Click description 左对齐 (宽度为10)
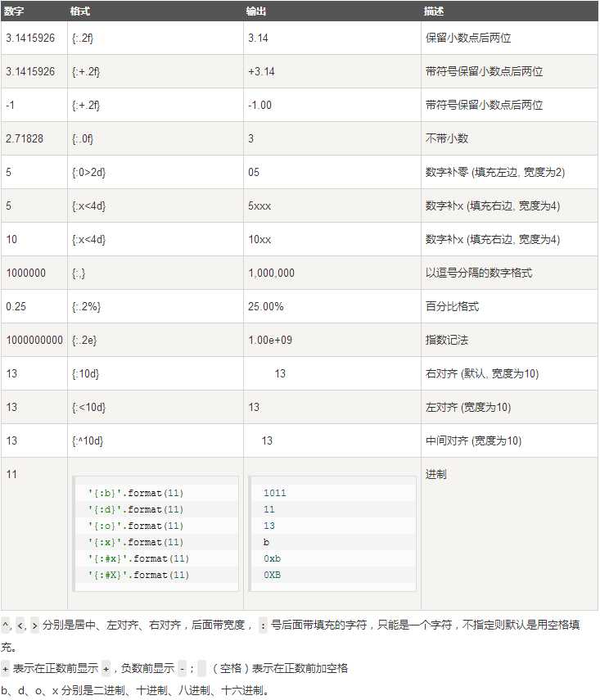 tap(468, 407)
